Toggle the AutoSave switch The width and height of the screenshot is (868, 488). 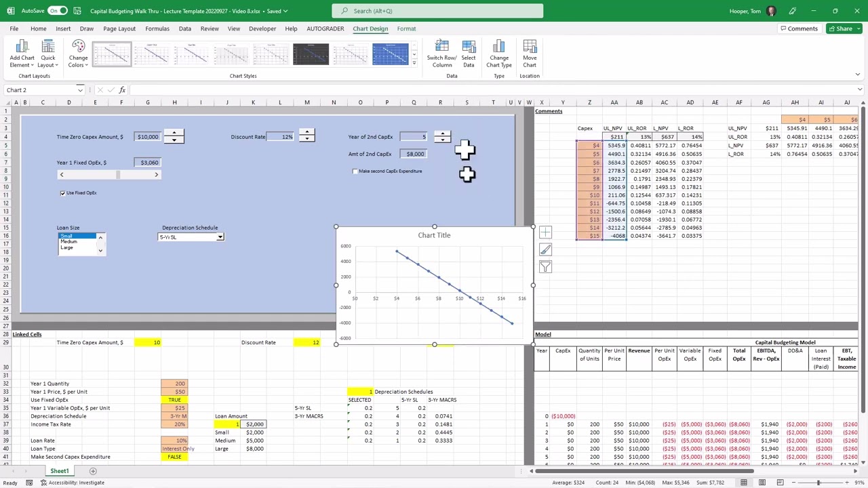click(x=58, y=11)
